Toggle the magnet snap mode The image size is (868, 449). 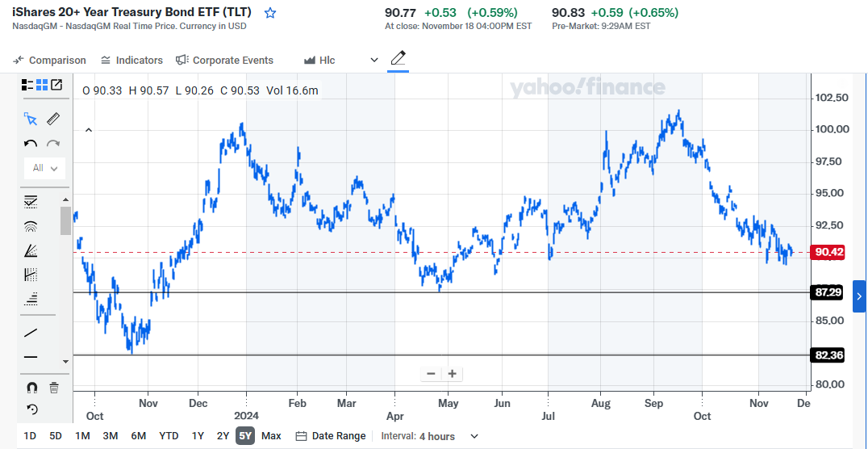32,388
